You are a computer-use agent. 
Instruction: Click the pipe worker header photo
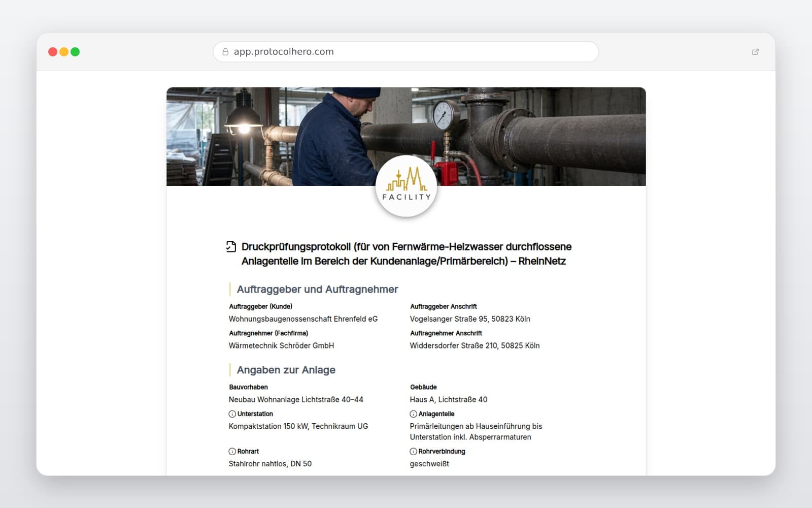point(406,136)
